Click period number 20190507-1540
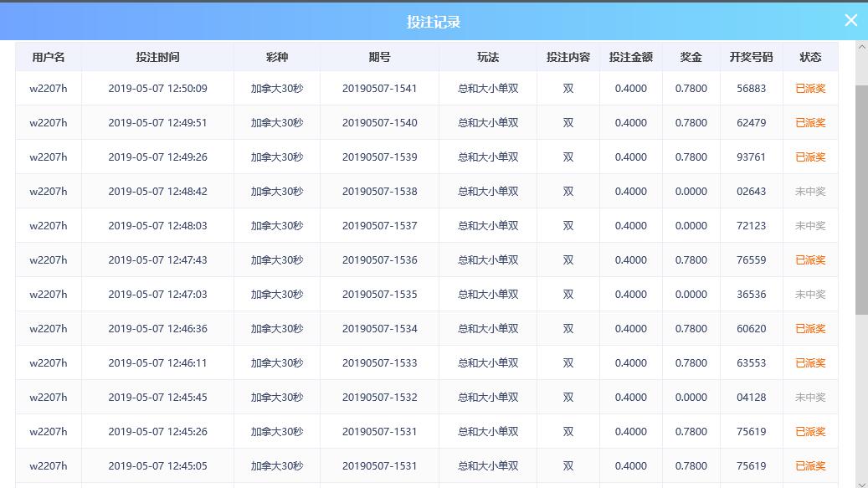The height and width of the screenshot is (488, 868). [379, 122]
